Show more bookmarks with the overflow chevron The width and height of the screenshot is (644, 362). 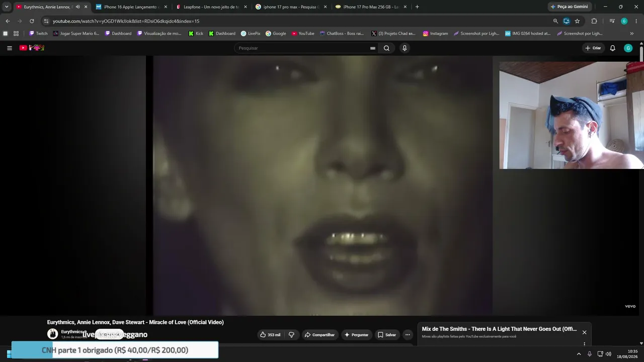(632, 34)
